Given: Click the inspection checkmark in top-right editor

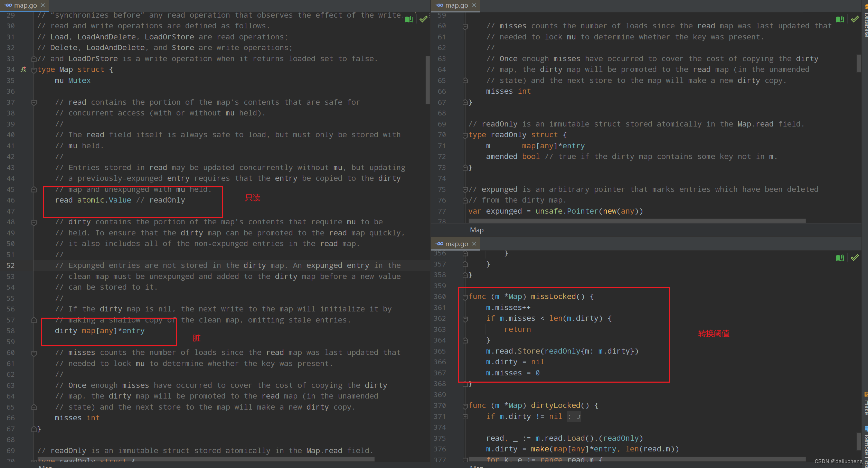Looking at the screenshot, I should coord(855,19).
